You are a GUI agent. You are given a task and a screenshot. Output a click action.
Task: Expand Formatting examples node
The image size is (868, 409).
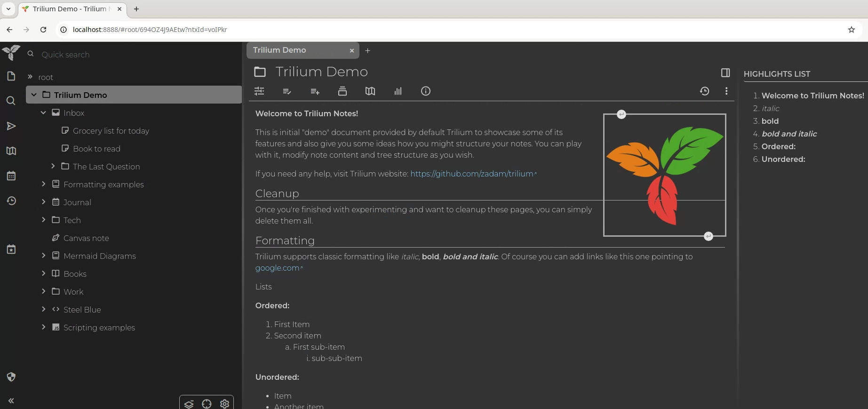43,184
